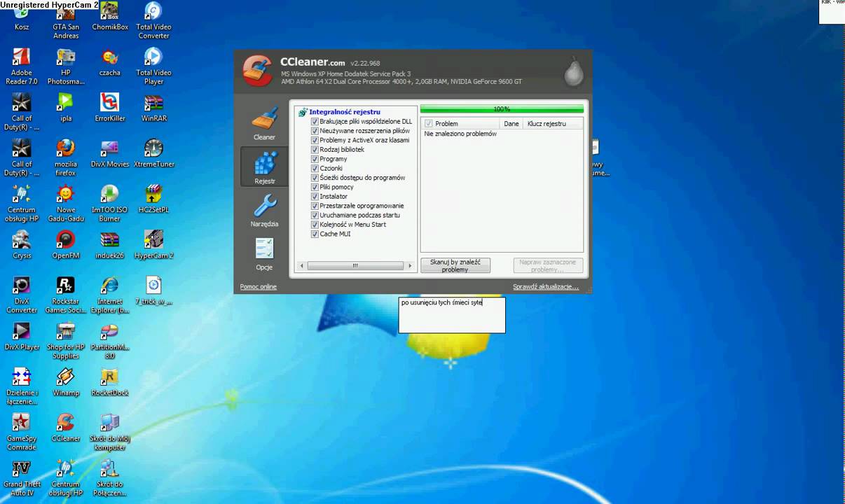Toggle Programy checkbox

click(x=315, y=159)
